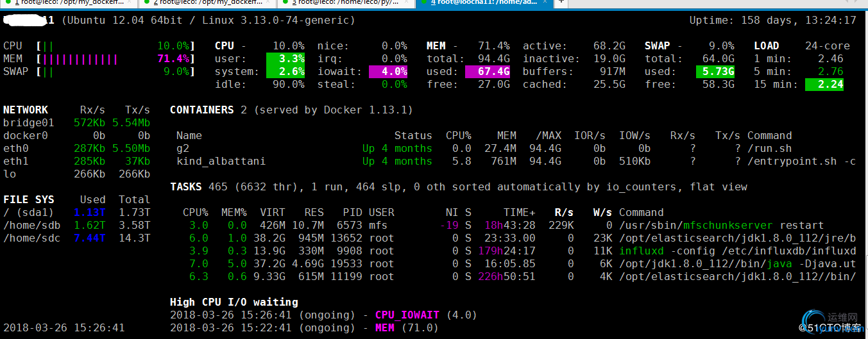Click the bottom-left timestamp 2018-03-26 15:26:41
868x339 pixels.
click(x=64, y=327)
